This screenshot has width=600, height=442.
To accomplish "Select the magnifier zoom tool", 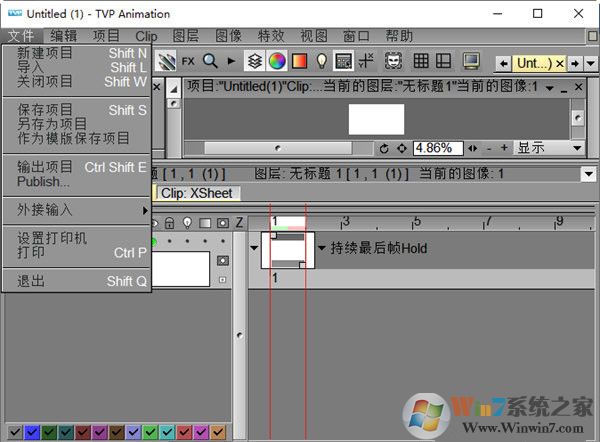I will point(210,61).
